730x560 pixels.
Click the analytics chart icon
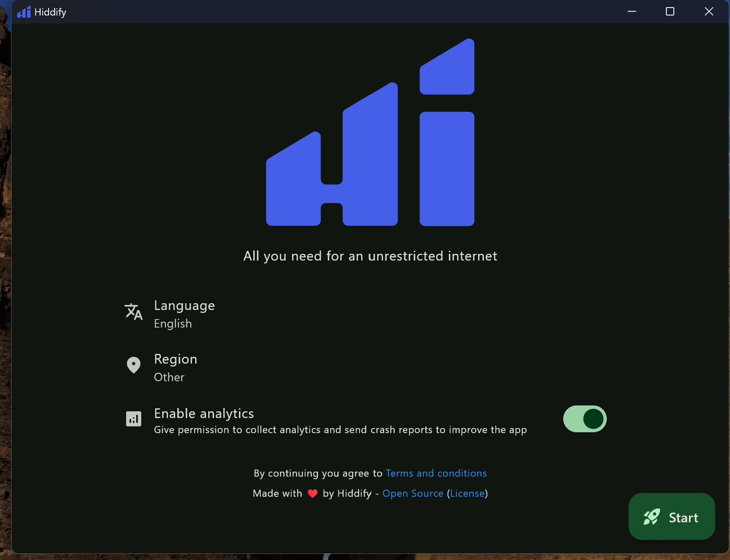[x=134, y=418]
